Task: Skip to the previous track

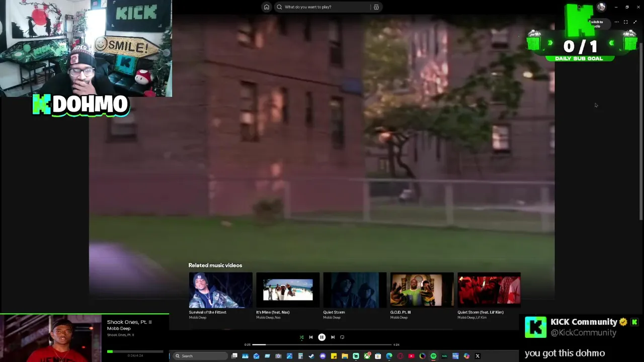Action: click(311, 337)
